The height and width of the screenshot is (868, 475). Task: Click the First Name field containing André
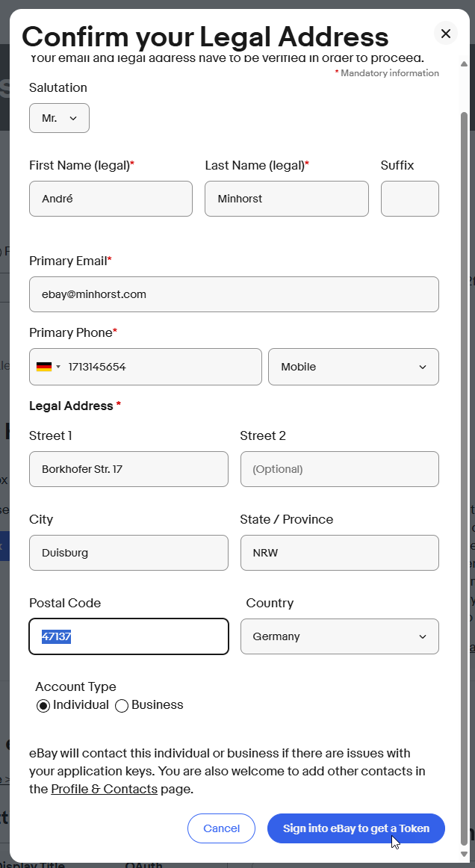[x=111, y=198]
